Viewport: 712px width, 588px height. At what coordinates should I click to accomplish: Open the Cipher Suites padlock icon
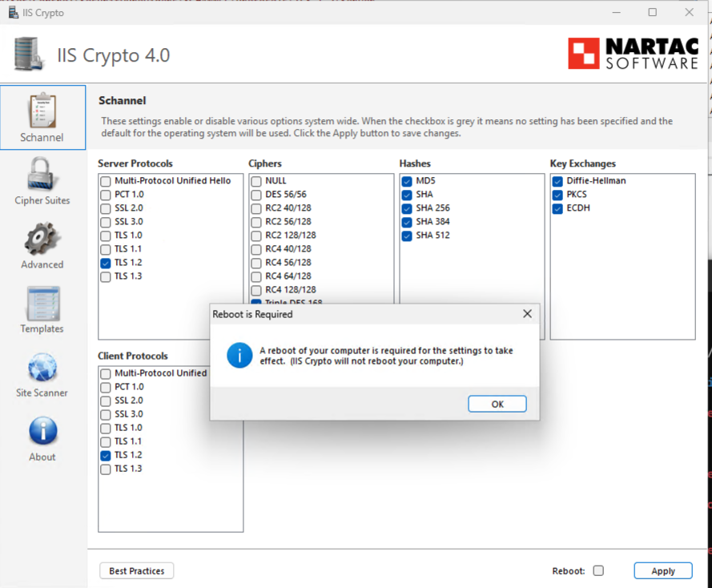click(x=42, y=175)
